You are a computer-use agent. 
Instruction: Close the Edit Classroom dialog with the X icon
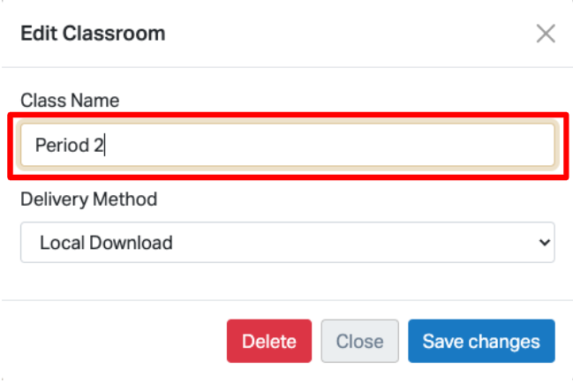point(546,34)
